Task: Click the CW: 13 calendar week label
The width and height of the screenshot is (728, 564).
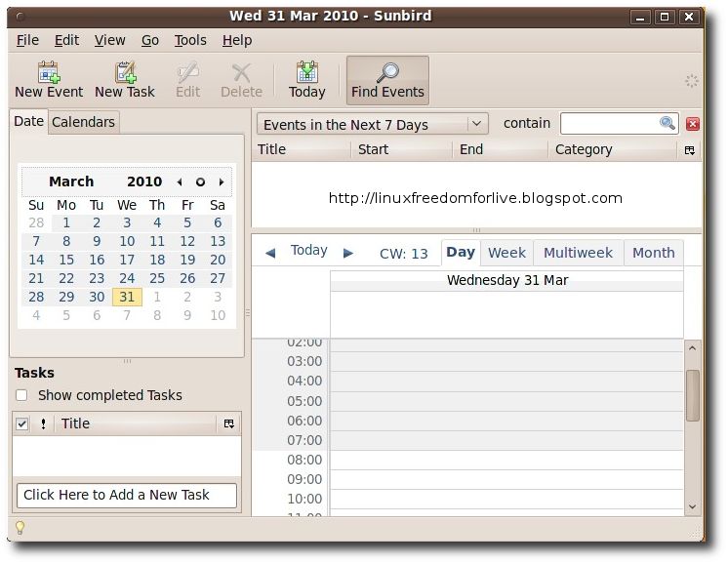Action: click(x=403, y=254)
